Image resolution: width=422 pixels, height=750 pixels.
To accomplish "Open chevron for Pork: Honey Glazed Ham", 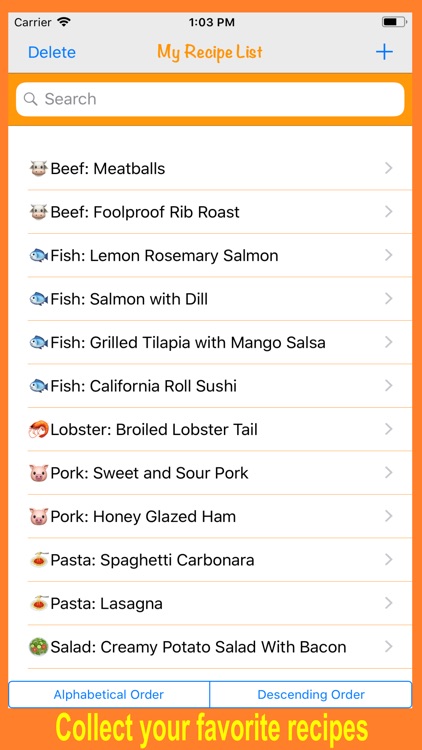I will pyautogui.click(x=389, y=517).
